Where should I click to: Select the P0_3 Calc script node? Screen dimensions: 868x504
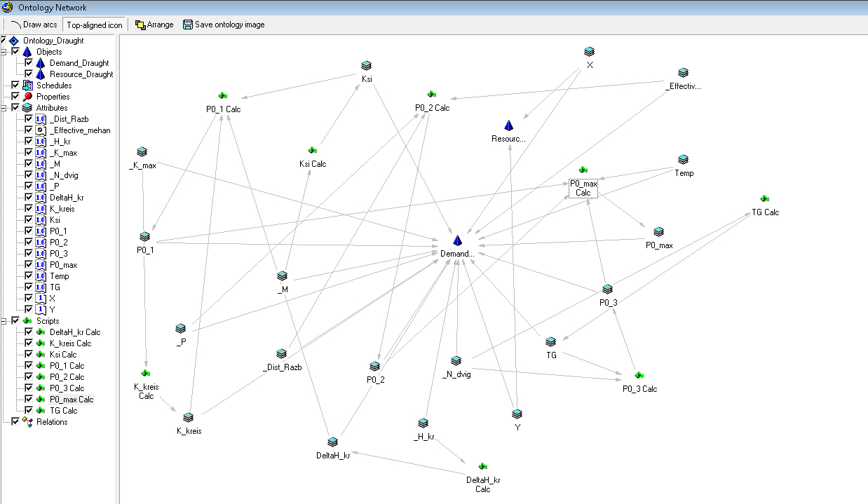(x=639, y=376)
